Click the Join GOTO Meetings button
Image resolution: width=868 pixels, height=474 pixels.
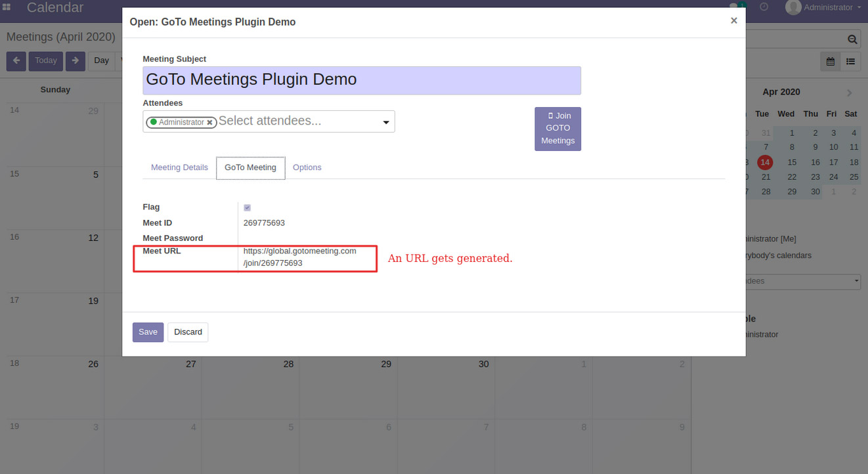(x=557, y=129)
